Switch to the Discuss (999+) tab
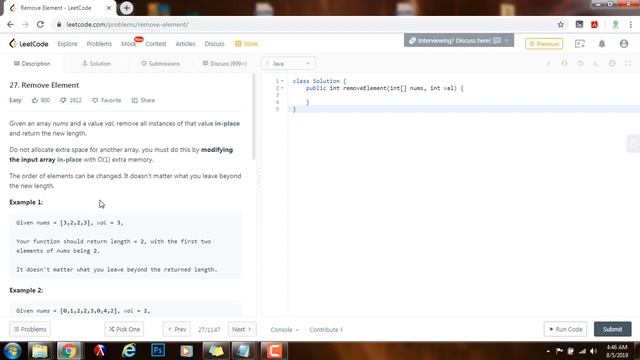 (x=225, y=64)
